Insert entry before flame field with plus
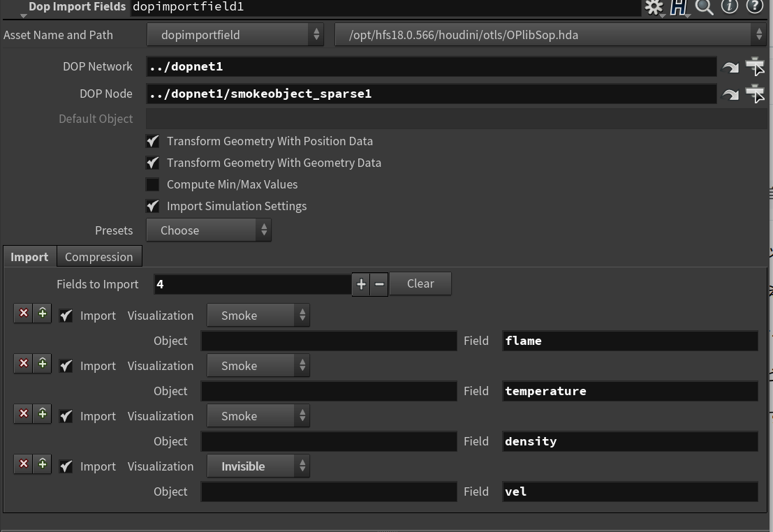This screenshot has height=532, width=773. [x=43, y=313]
